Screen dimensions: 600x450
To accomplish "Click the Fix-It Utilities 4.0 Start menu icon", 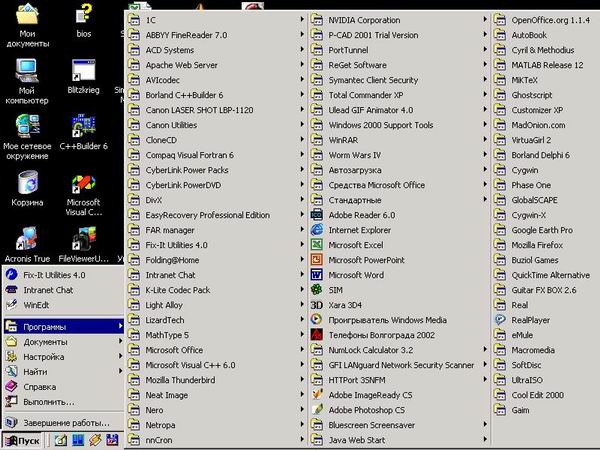I will tap(11, 275).
